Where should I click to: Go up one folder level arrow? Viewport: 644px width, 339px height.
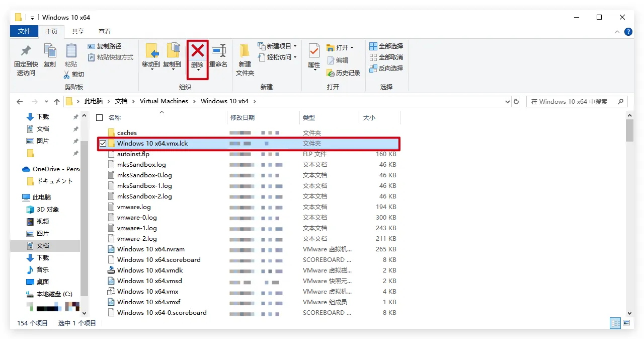(56, 101)
